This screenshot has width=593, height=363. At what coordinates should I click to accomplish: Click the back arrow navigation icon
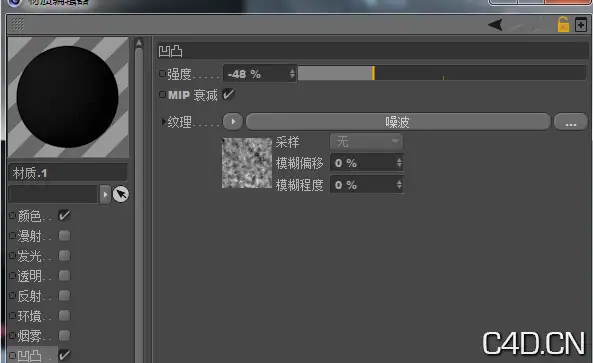[495, 25]
